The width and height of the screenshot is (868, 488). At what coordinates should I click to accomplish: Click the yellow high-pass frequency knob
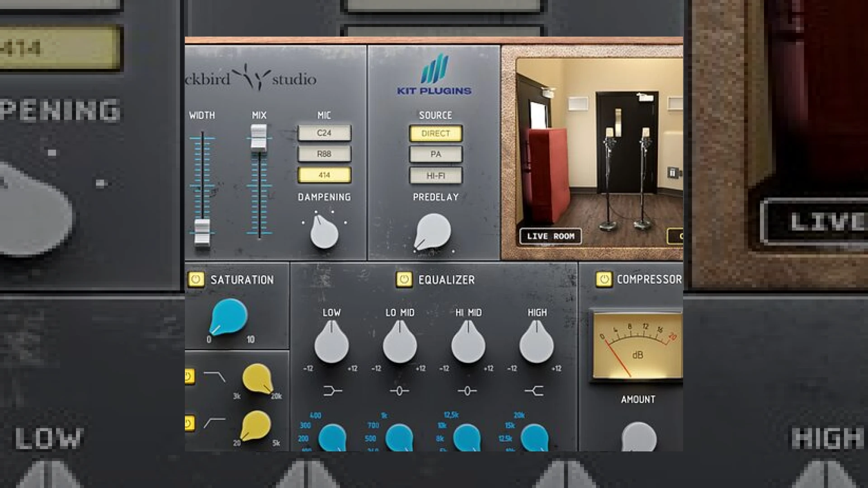tap(255, 426)
